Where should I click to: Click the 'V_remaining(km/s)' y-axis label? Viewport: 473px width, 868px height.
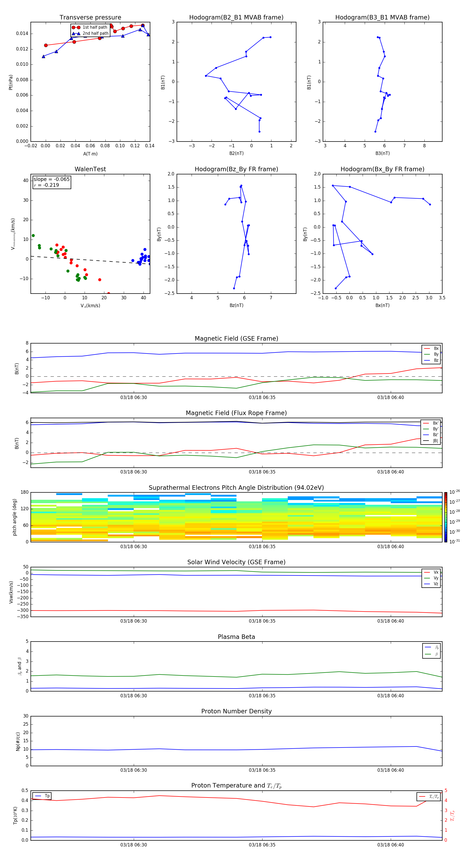point(13,234)
